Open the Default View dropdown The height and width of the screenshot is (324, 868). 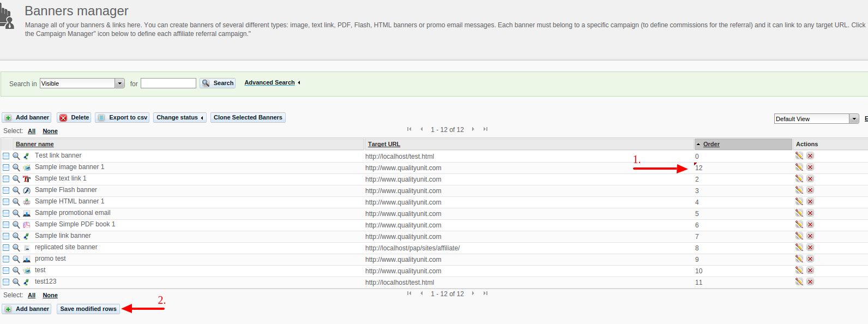tap(854, 119)
